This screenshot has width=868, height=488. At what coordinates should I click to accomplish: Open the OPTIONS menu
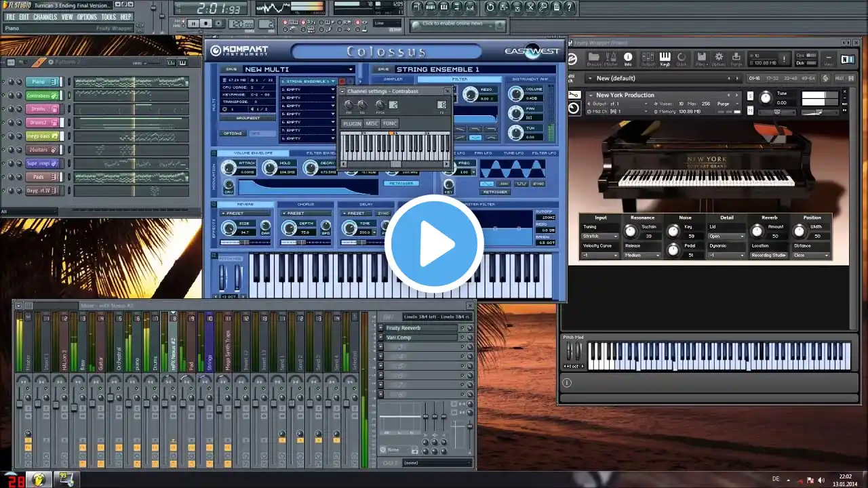tap(87, 17)
